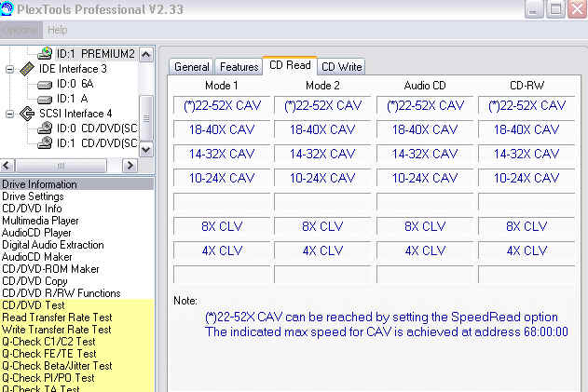Switch to the CD Write tab
This screenshot has height=392, width=588.
(342, 67)
